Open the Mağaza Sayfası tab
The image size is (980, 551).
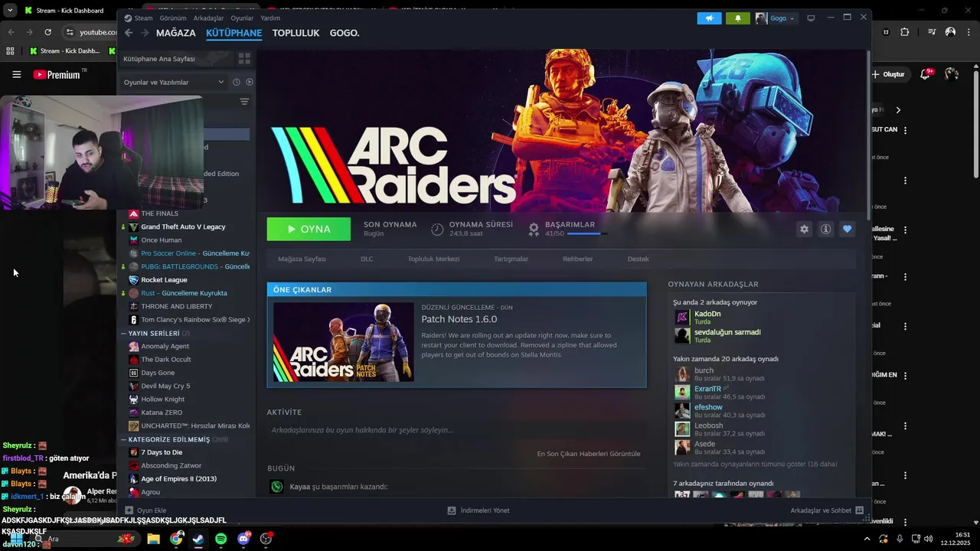pos(302,259)
